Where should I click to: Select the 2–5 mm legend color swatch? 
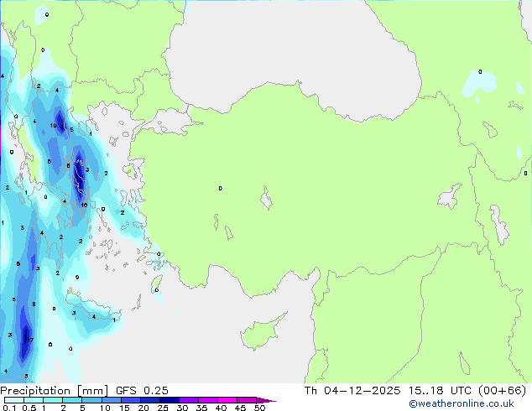(72, 400)
